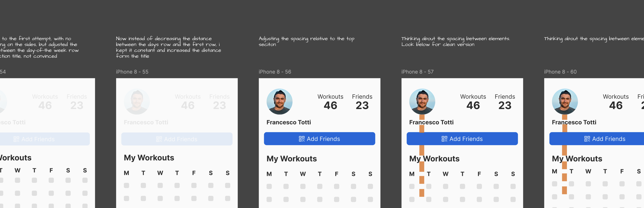Click the Add Friends button in iPhone 8 - 56

click(319, 139)
